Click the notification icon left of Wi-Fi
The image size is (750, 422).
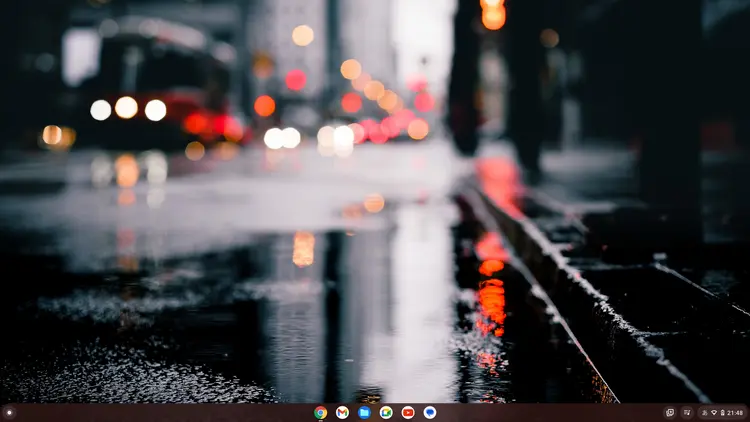704,412
